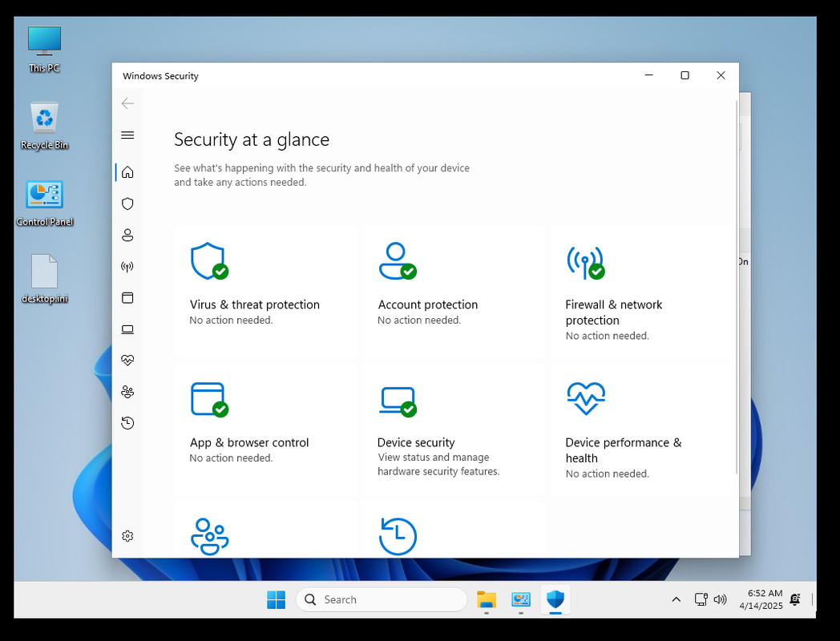Click the Windows Security vertical scrollbar
840x641 pixels.
(736, 287)
